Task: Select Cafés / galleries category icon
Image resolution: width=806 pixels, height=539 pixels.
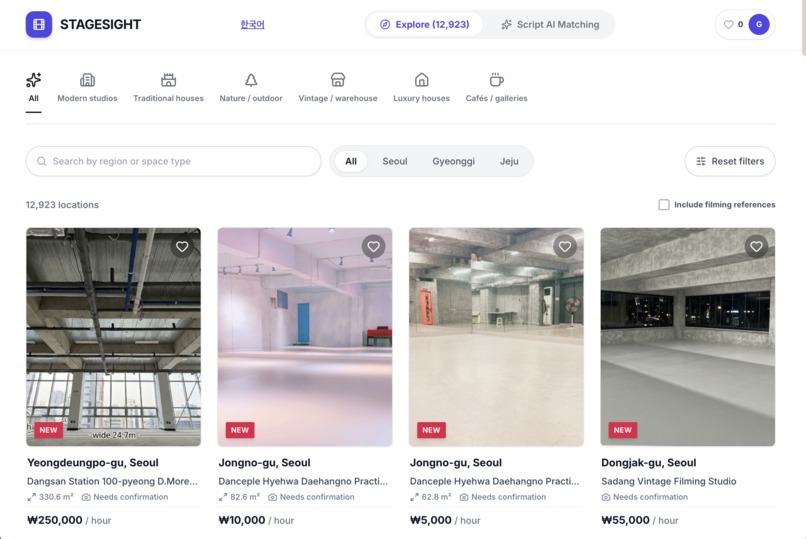Action: point(497,80)
